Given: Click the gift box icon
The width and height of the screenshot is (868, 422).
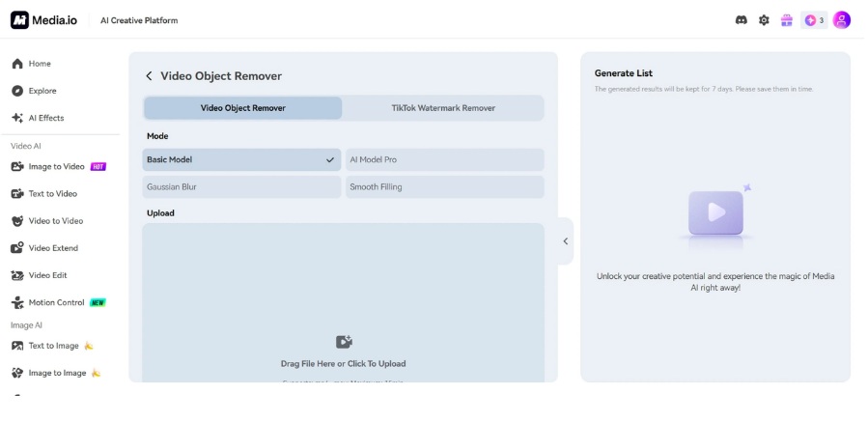Looking at the screenshot, I should click(787, 20).
